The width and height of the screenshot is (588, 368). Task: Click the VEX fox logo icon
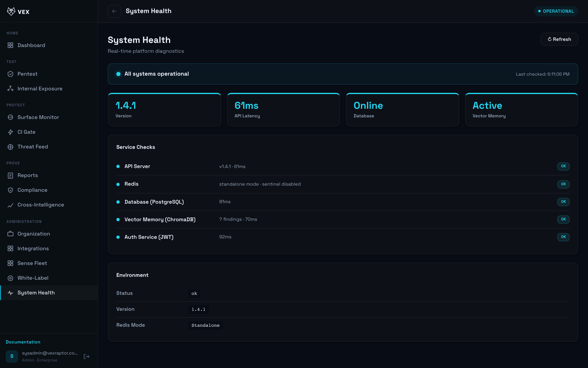(11, 11)
